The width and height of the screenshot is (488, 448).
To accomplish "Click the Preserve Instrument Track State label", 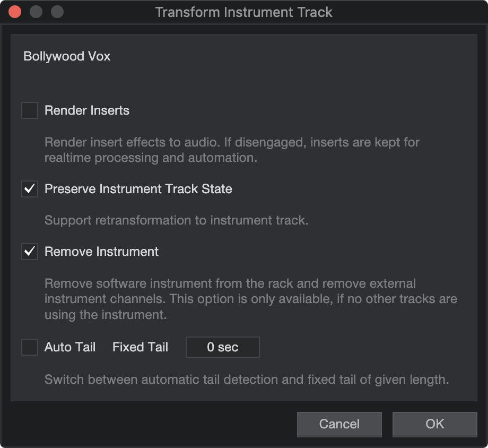I will (x=138, y=189).
